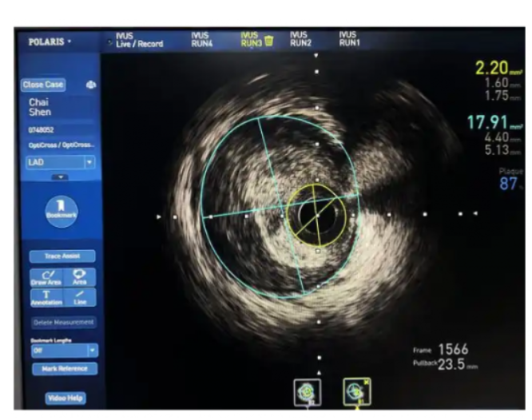This screenshot has width=532, height=420.
Task: Click the 1.60 mm minimum lumen diameter
Action: 502,83
